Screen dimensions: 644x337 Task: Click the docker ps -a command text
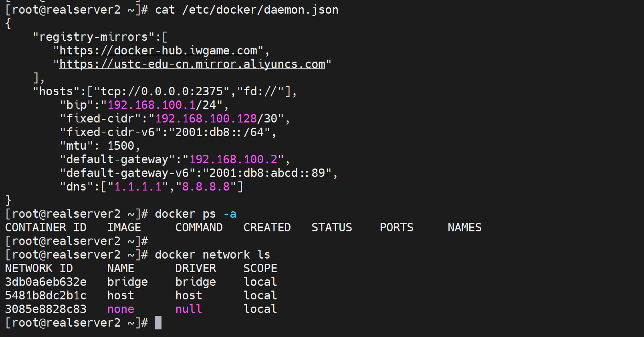[x=195, y=214]
